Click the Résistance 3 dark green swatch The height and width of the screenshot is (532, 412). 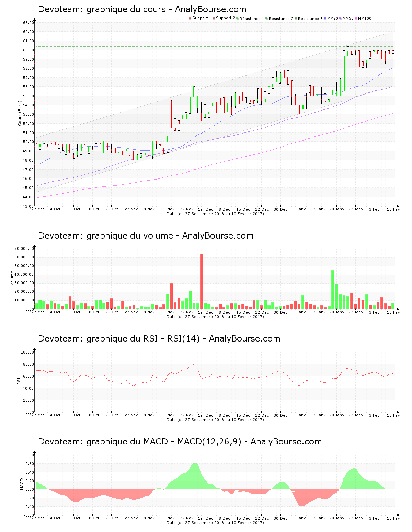(296, 18)
